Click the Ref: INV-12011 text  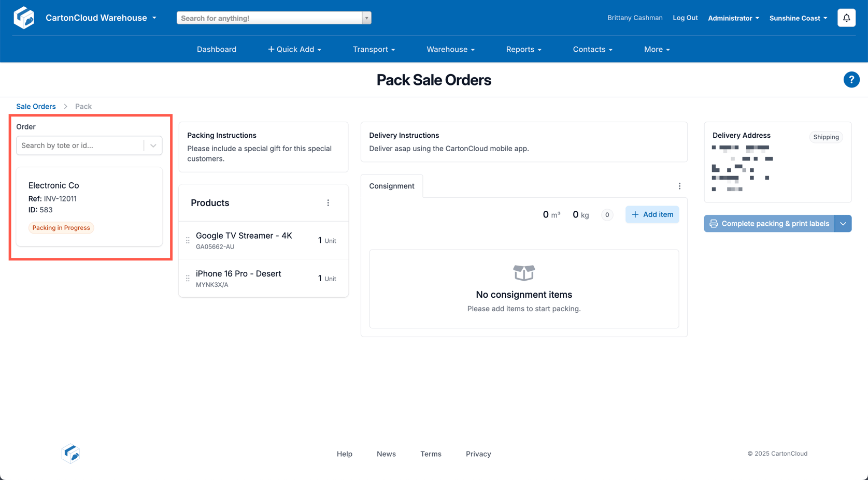pos(52,199)
